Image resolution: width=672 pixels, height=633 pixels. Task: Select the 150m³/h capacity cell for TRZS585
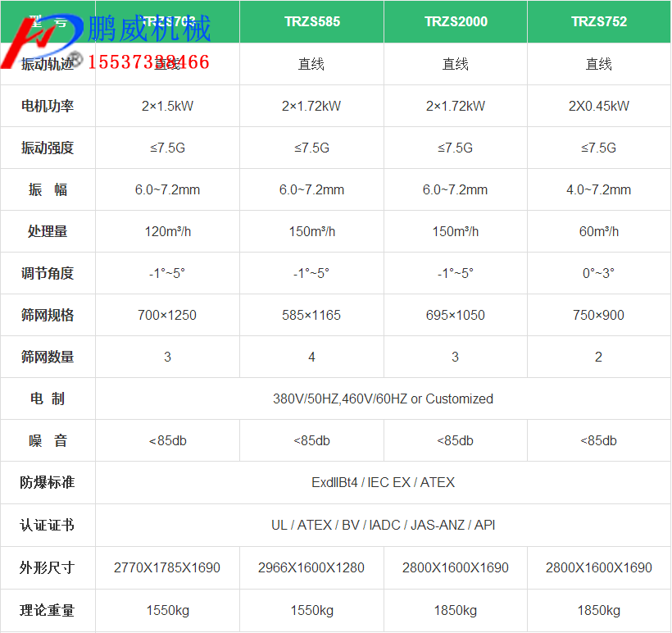click(x=311, y=231)
